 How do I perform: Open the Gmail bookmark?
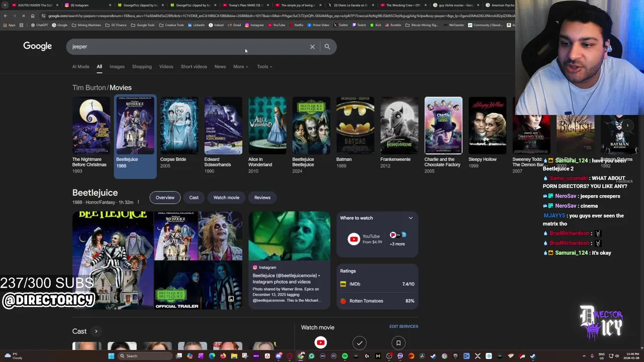pyautogui.click(x=234, y=25)
